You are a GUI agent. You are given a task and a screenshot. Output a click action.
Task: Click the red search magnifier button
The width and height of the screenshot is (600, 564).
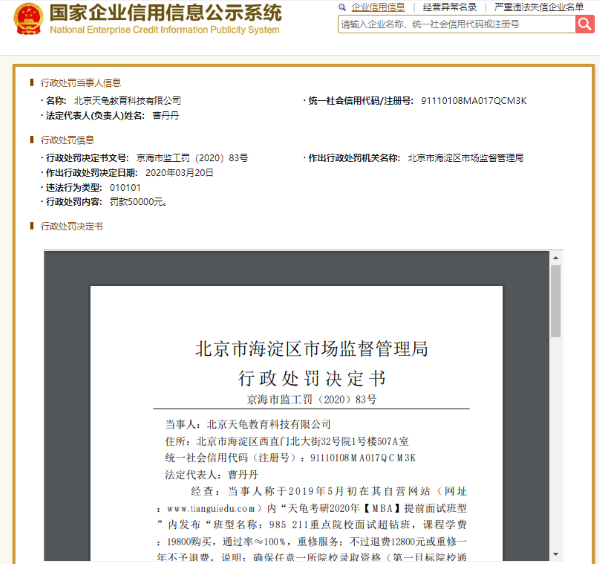[x=585, y=24]
